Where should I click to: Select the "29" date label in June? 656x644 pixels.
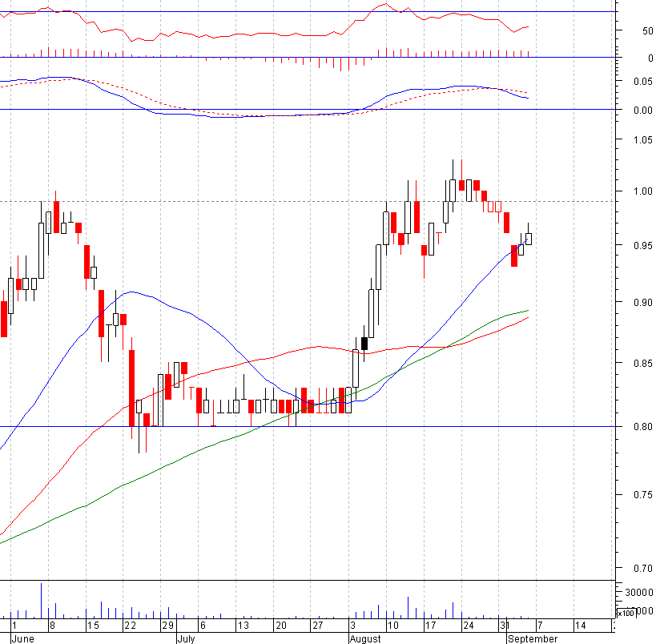tap(167, 626)
